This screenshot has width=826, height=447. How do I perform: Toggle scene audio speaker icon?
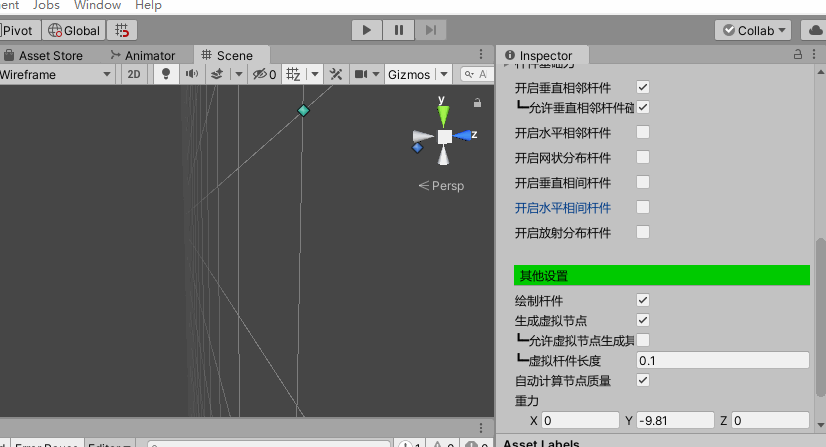click(x=190, y=74)
